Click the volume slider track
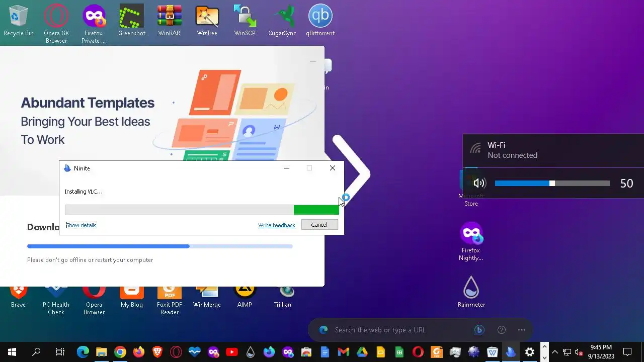 click(x=552, y=184)
